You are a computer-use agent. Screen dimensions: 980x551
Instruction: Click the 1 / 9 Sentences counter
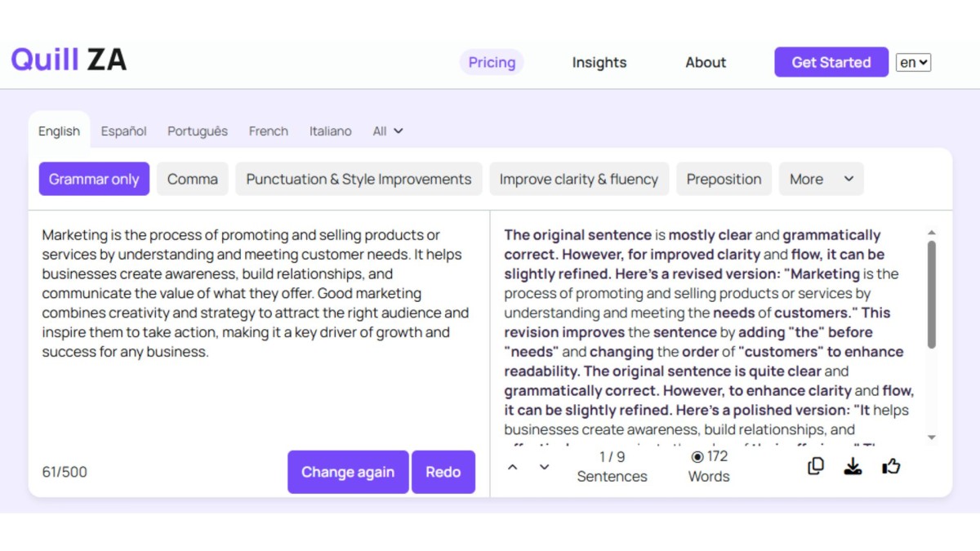pyautogui.click(x=612, y=467)
